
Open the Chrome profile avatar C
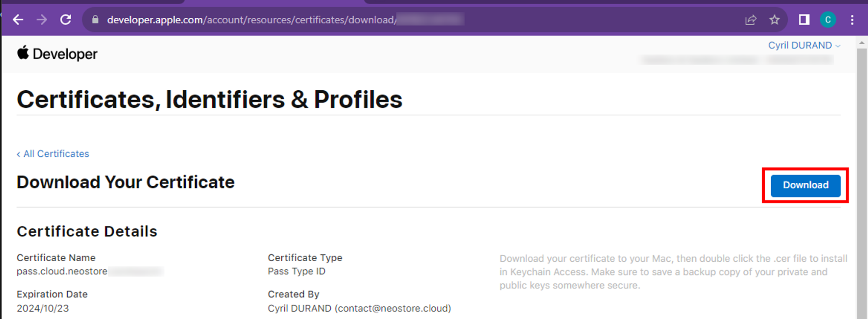(x=828, y=20)
